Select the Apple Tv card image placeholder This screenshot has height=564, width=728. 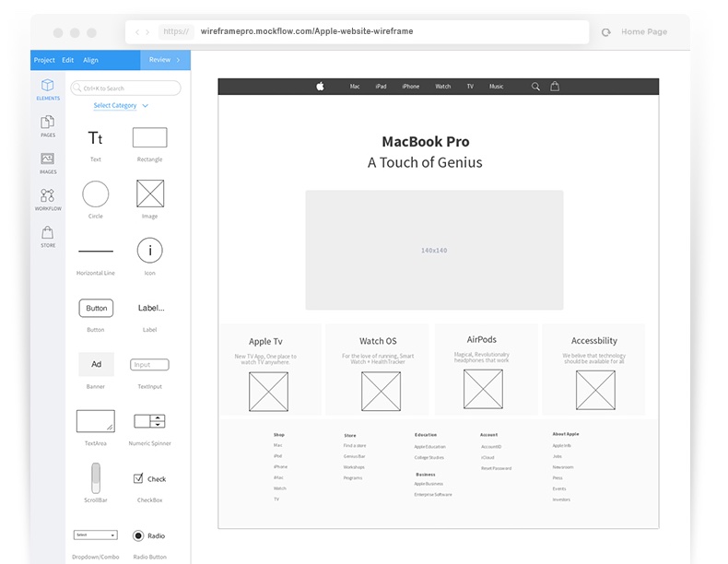coord(268,392)
